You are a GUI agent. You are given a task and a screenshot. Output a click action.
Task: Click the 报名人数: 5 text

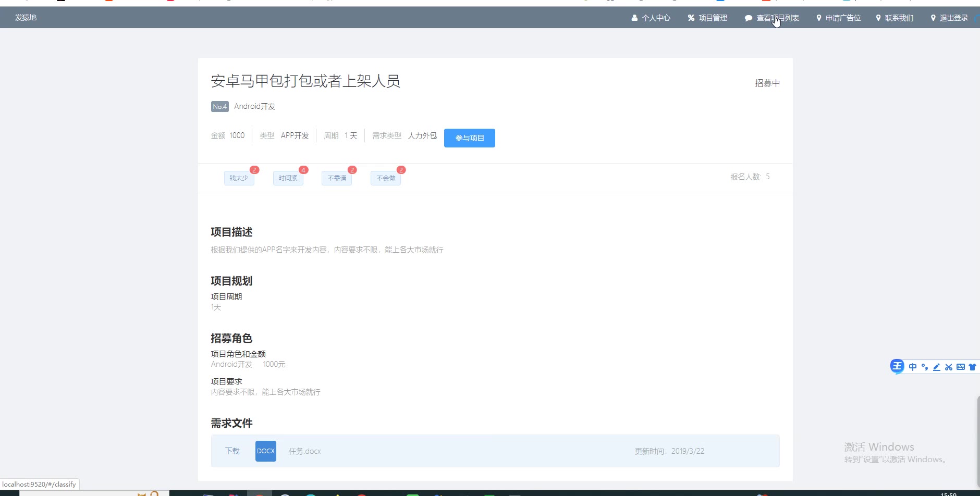tap(750, 177)
